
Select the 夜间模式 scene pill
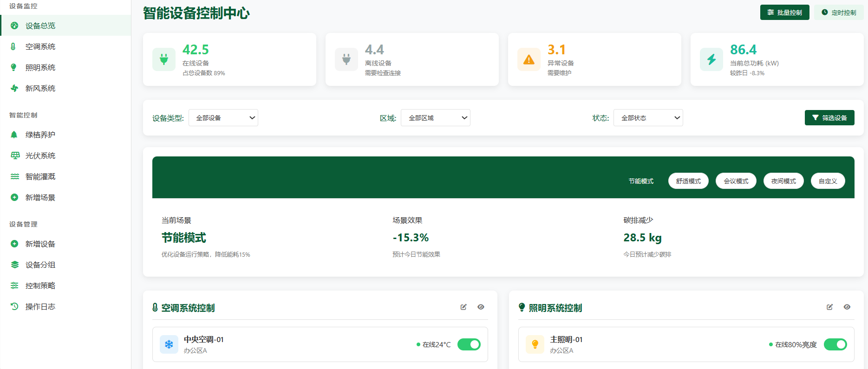(783, 181)
